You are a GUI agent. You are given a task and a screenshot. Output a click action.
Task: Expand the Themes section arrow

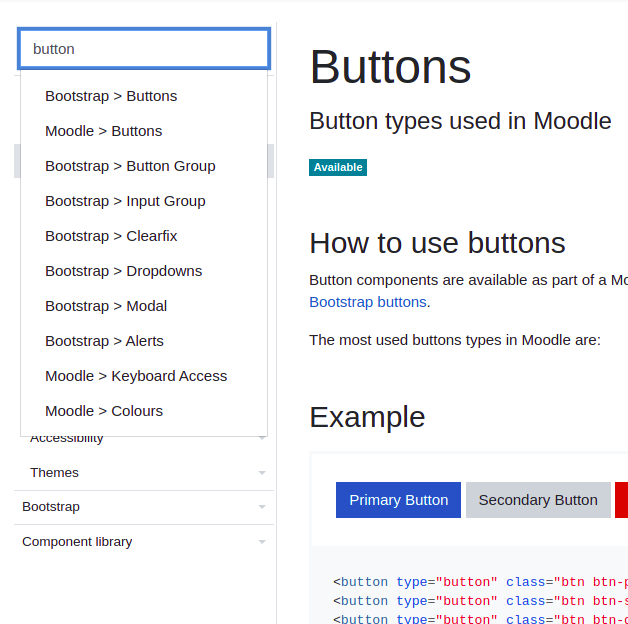262,473
